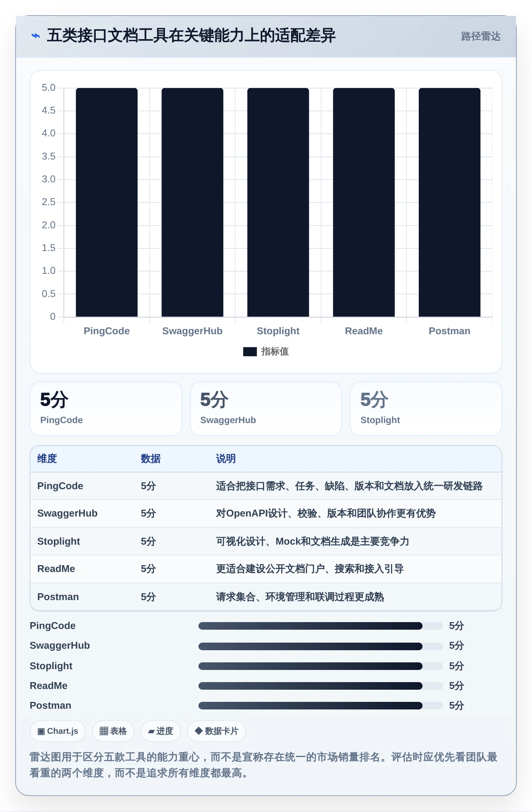Click the 维度 column header
Viewport: 532px width, 812px height.
[x=47, y=459]
